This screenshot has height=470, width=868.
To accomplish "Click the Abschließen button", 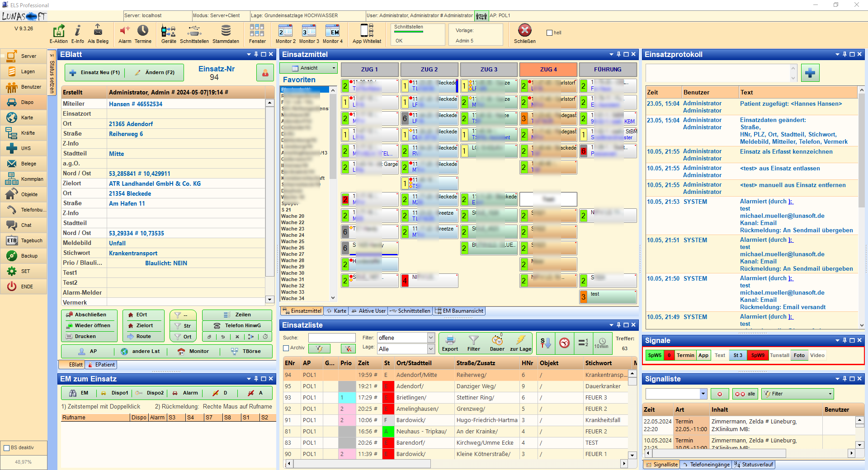I will pos(89,315).
